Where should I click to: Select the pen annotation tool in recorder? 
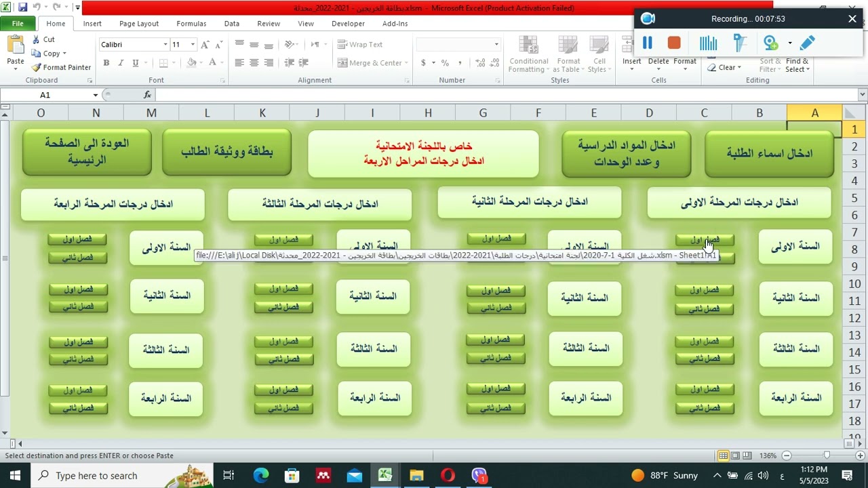[x=807, y=43]
